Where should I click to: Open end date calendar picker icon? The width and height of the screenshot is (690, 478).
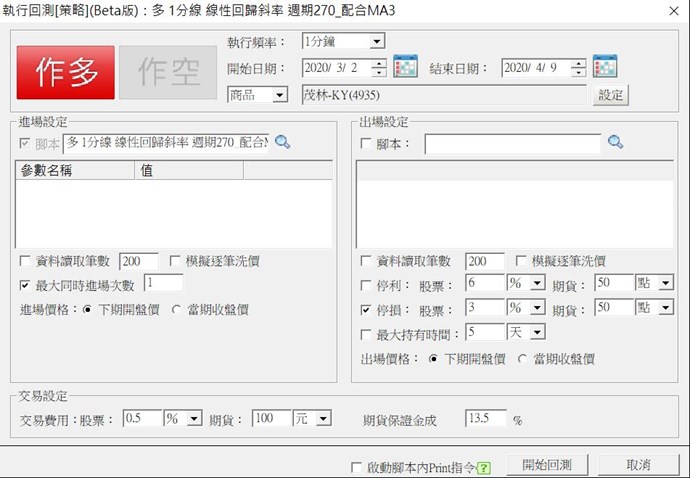605,66
